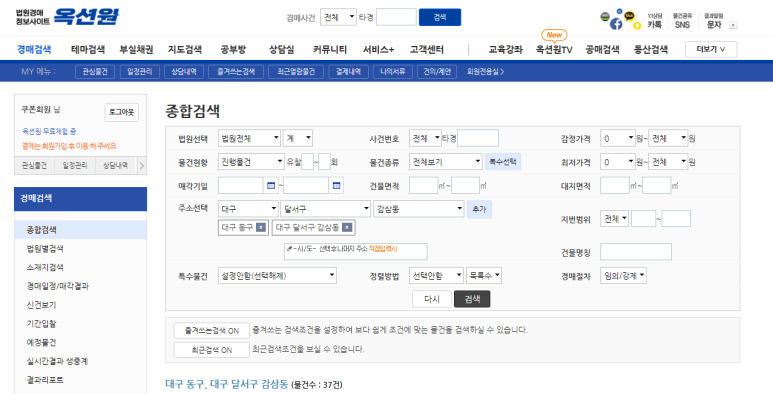Viewport: 773px width, 394px height.
Task: Open the 회원전용실 link
Action: [485, 72]
